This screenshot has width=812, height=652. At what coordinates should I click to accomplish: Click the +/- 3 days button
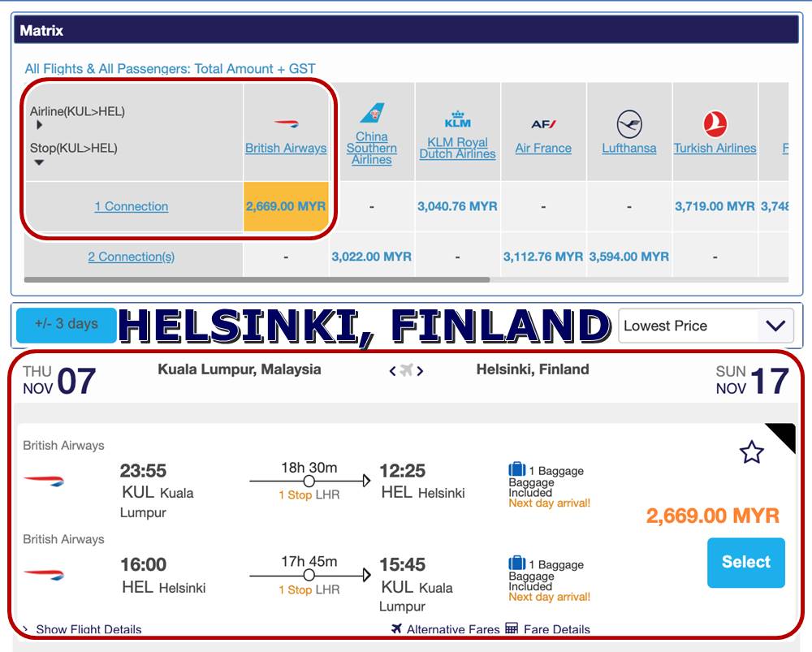(x=67, y=326)
